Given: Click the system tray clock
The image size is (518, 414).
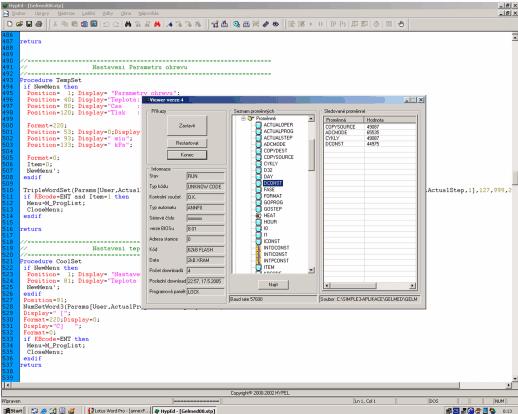Looking at the screenshot, I should tap(507, 411).
